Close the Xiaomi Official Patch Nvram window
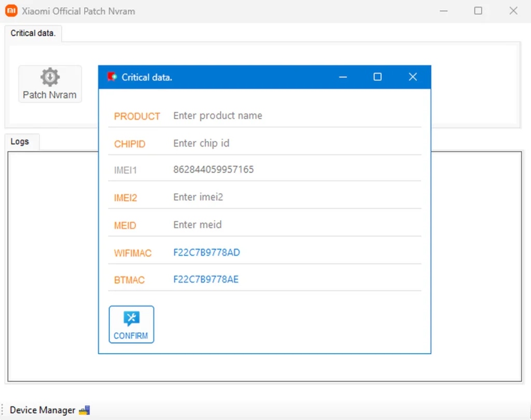The height and width of the screenshot is (420, 531). point(513,11)
